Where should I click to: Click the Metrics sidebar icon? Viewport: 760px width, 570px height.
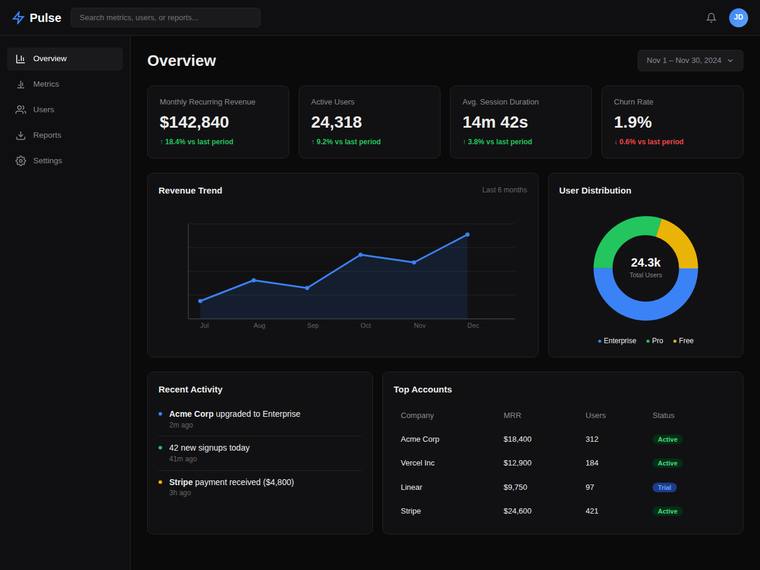click(20, 84)
